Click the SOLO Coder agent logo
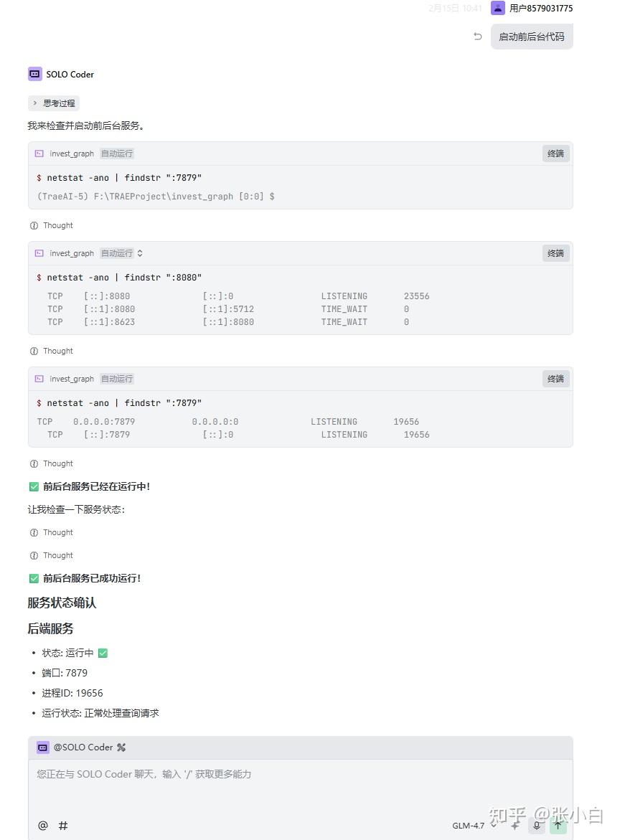The width and height of the screenshot is (620, 840). coord(35,74)
